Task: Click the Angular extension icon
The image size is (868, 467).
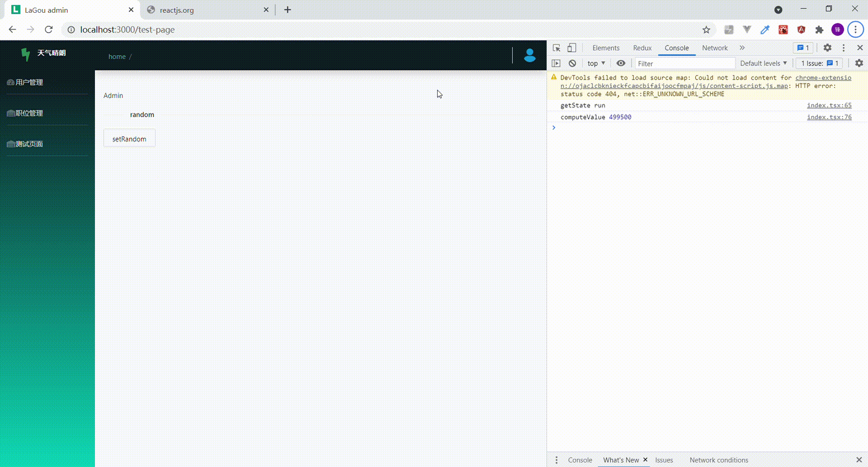Action: tap(801, 30)
